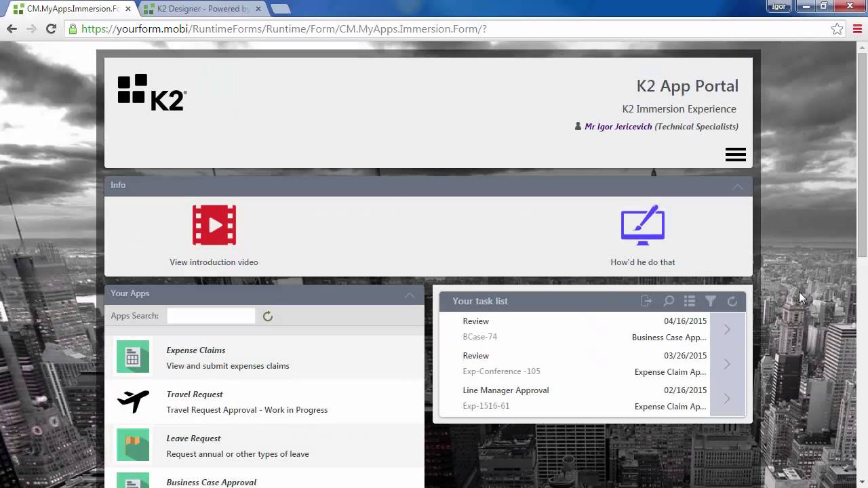This screenshot has width=868, height=488.
Task: Click the igor profile button
Action: (779, 6)
